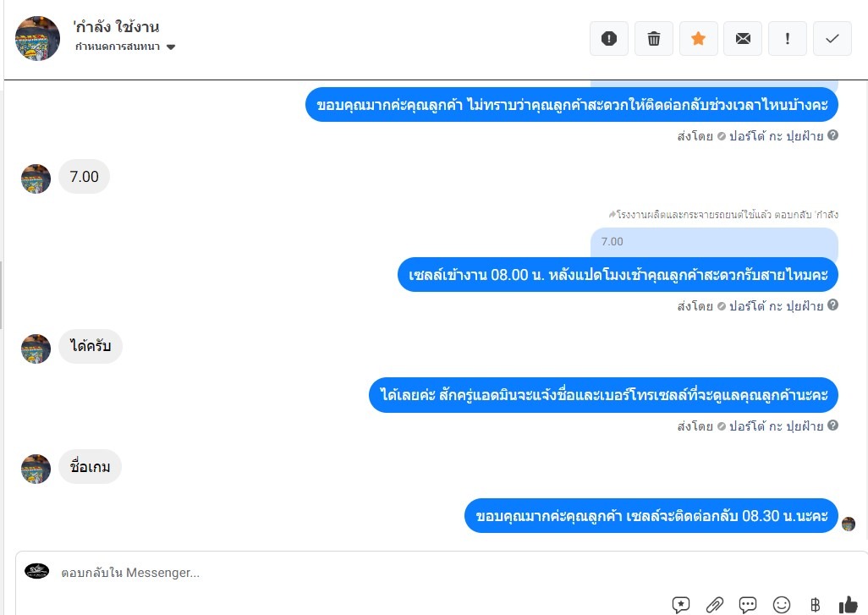Request payment with baht currency icon

tap(815, 605)
